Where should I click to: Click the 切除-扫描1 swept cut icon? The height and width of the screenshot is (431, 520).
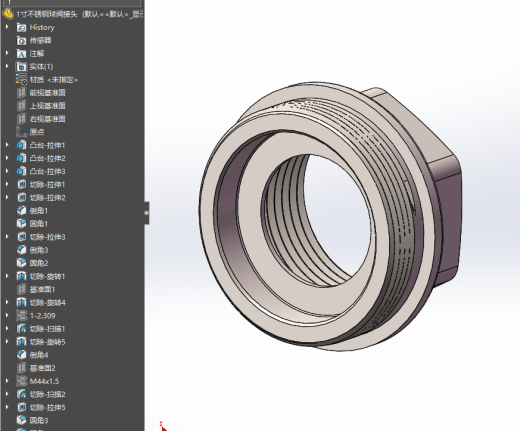point(21,329)
